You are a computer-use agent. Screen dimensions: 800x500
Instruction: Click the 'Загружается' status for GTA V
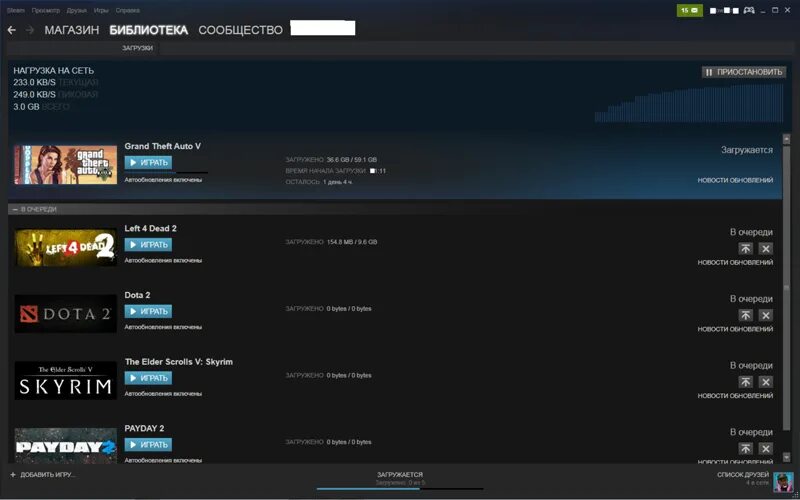coord(747,150)
